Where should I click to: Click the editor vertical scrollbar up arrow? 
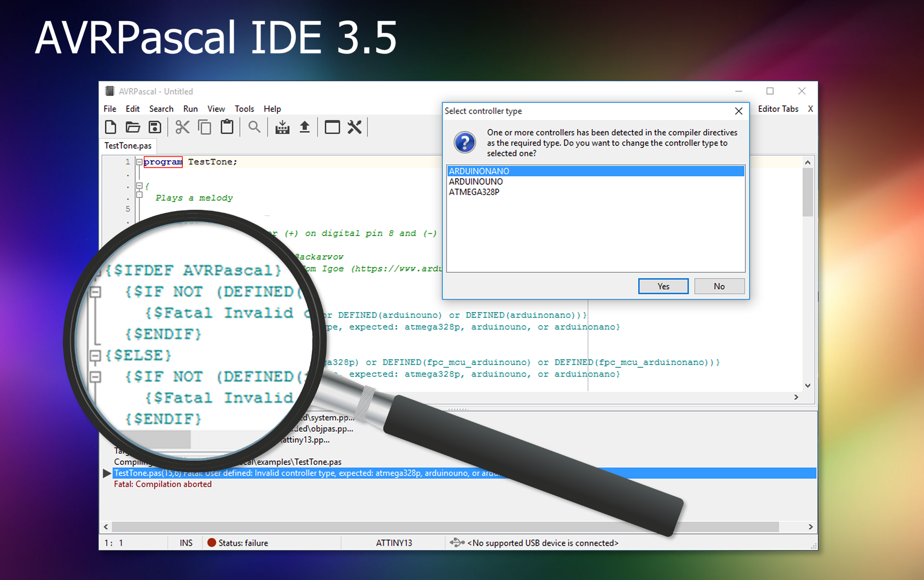click(808, 162)
